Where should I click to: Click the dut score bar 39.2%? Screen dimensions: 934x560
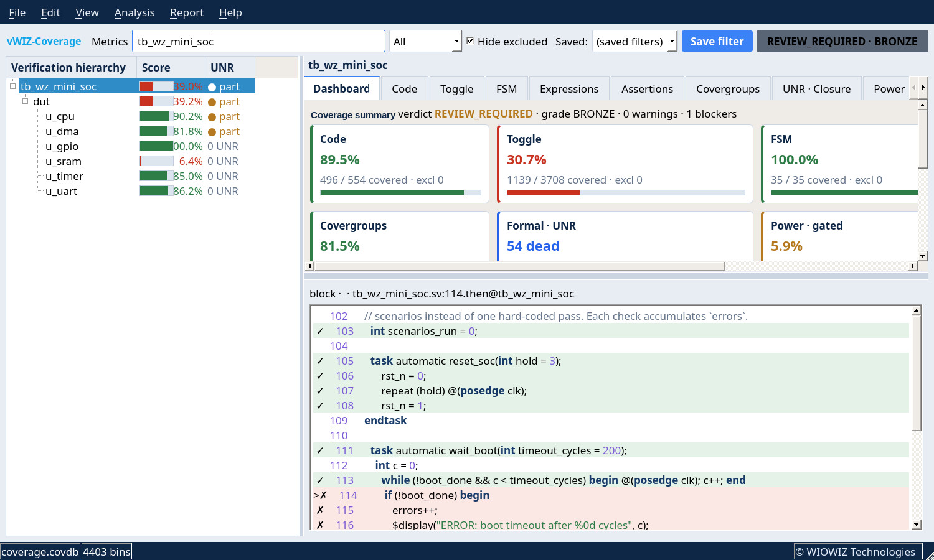[x=156, y=101]
